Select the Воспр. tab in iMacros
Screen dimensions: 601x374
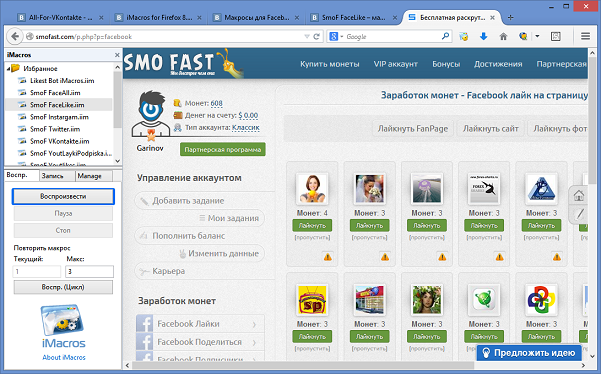21,175
